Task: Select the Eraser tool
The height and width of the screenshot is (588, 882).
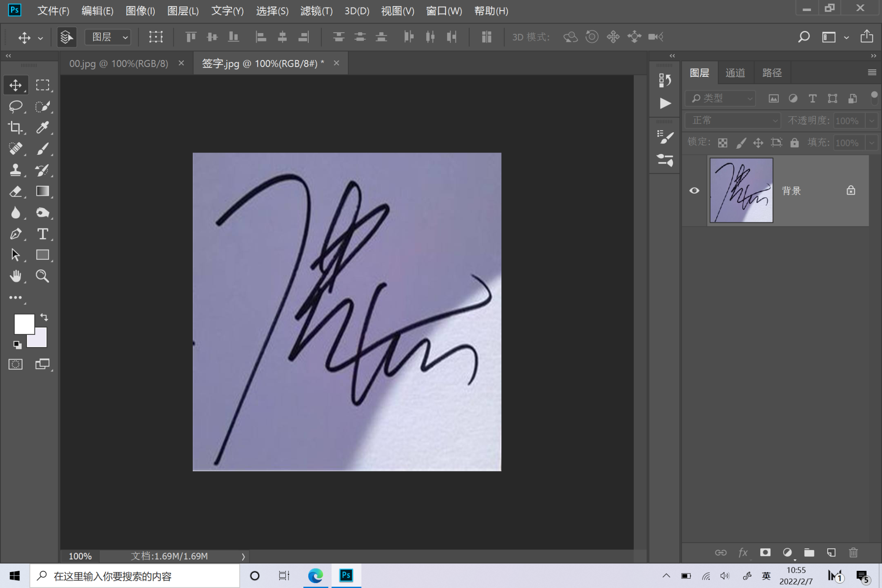Action: 15,191
